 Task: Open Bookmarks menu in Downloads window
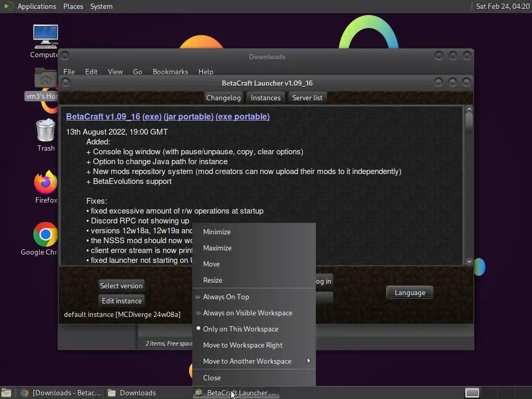point(170,72)
